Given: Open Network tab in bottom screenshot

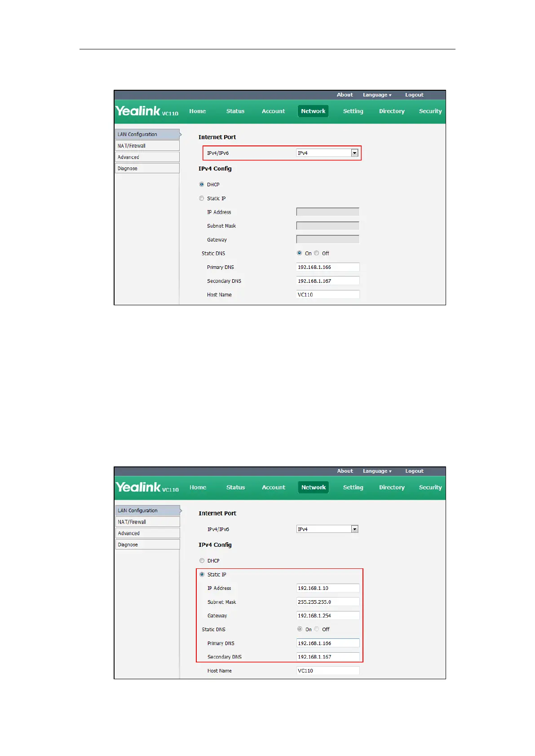Looking at the screenshot, I should click(314, 488).
